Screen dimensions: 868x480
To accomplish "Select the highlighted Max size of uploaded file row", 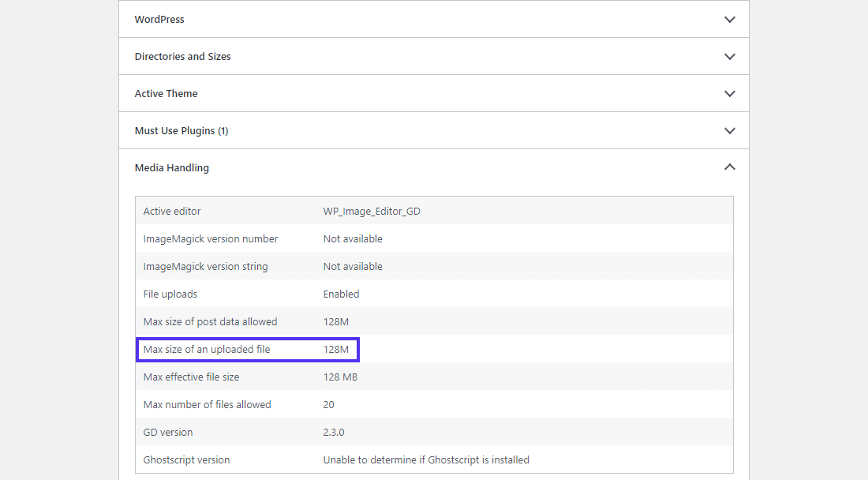I will (247, 349).
